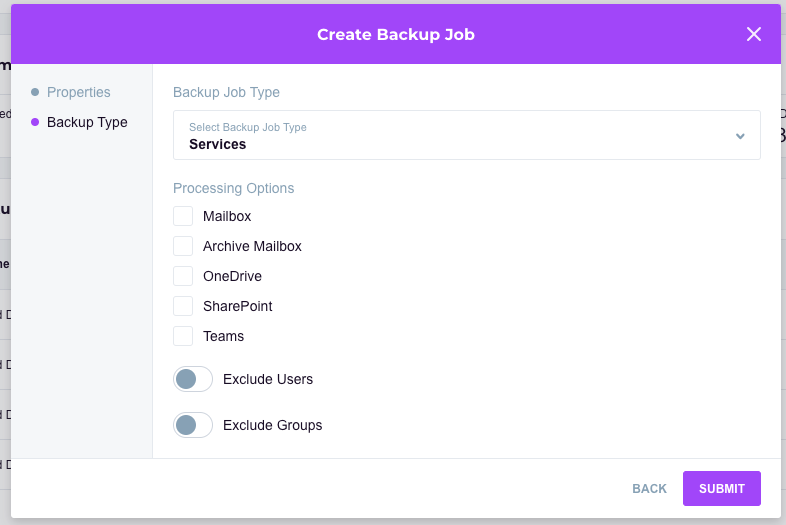Tick the OneDrive checkbox
The image size is (786, 525).
[x=183, y=276]
